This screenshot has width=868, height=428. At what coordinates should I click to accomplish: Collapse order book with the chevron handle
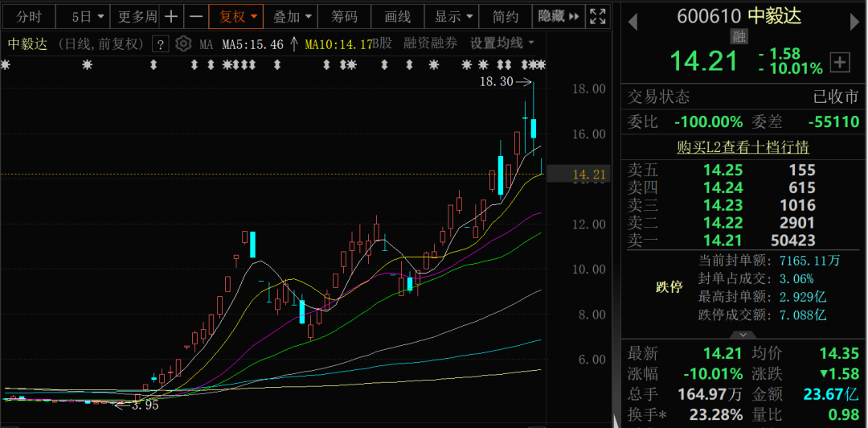(x=743, y=334)
